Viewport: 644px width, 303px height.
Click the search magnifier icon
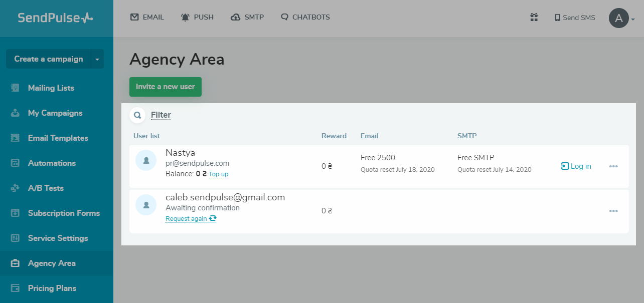(137, 115)
